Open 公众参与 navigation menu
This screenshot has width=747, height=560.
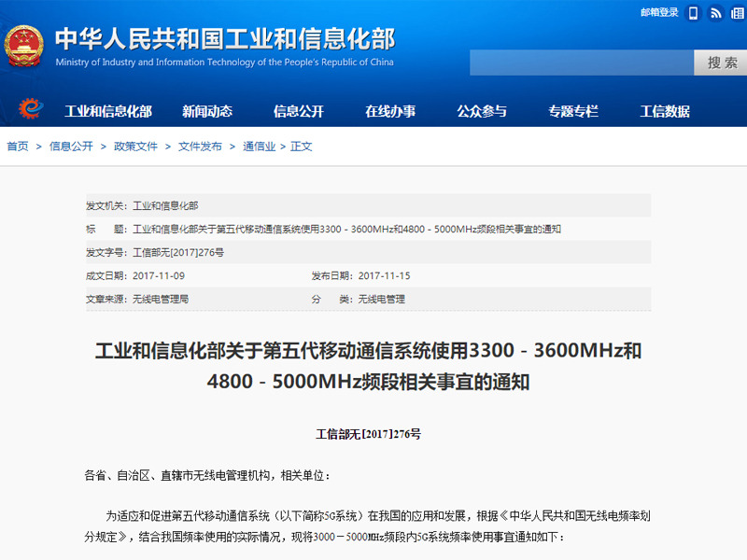(x=482, y=111)
